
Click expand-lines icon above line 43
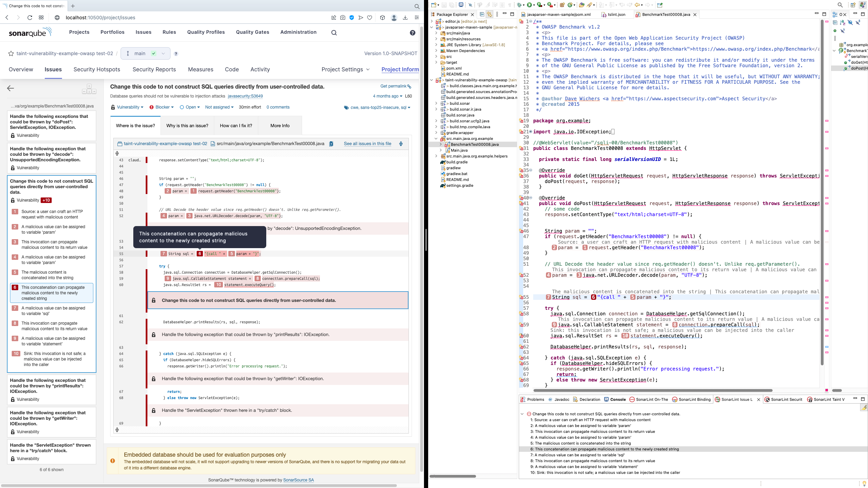point(117,153)
